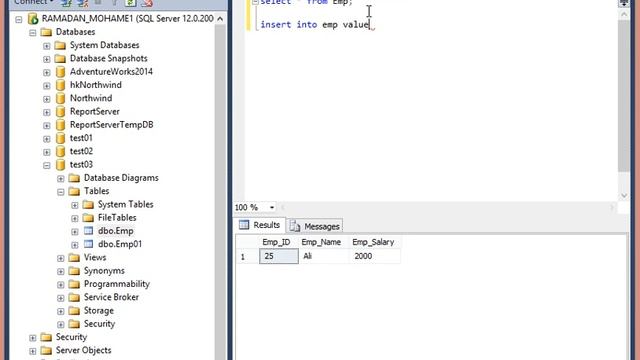Viewport: 640px width, 360px height.
Task: Collapse the test03 database node
Action: tap(47, 165)
